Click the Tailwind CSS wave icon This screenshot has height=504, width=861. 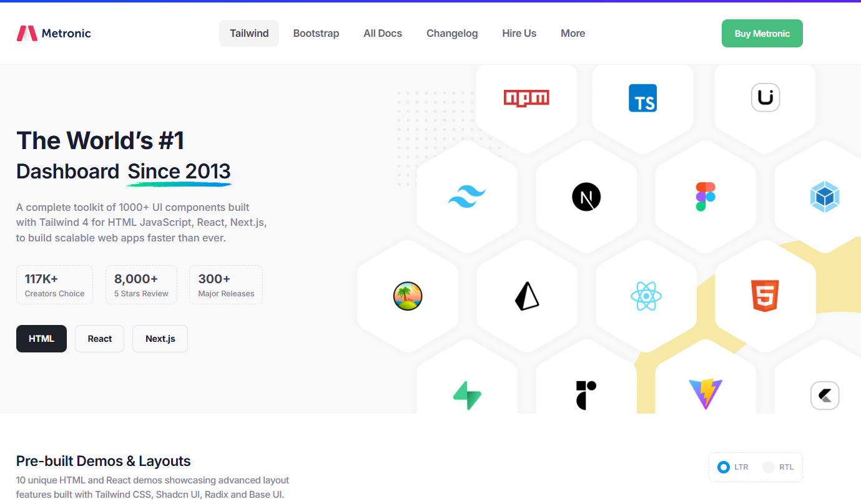tap(466, 197)
